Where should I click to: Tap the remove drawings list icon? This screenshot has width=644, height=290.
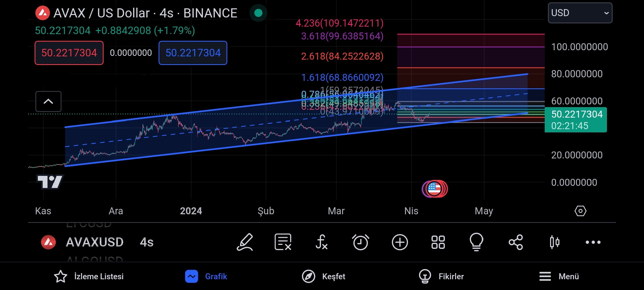(x=283, y=242)
